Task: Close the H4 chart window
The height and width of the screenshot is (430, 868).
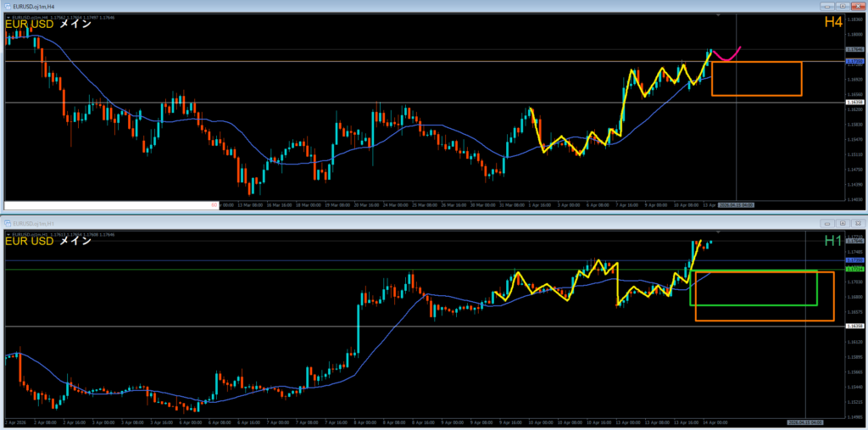Action: coord(858,5)
